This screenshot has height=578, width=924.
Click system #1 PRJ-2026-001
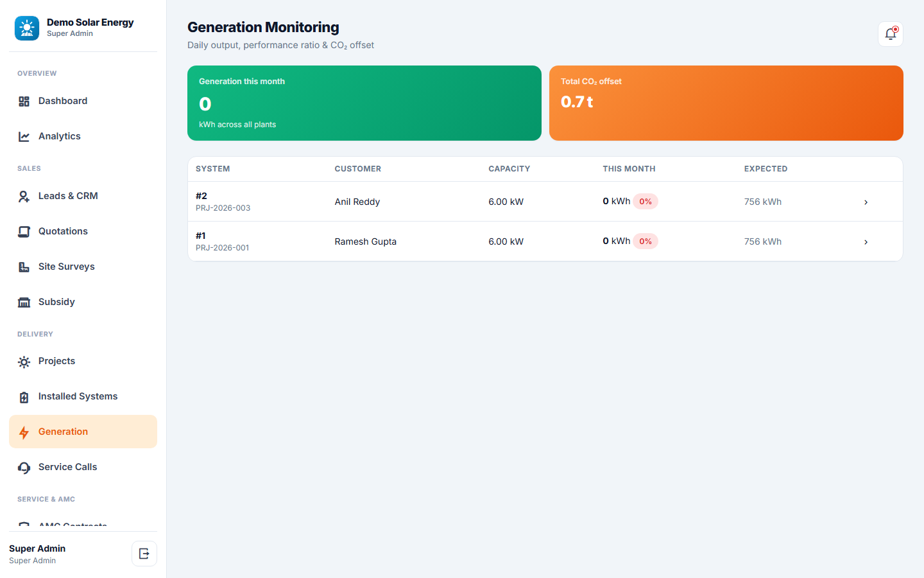[222, 241]
